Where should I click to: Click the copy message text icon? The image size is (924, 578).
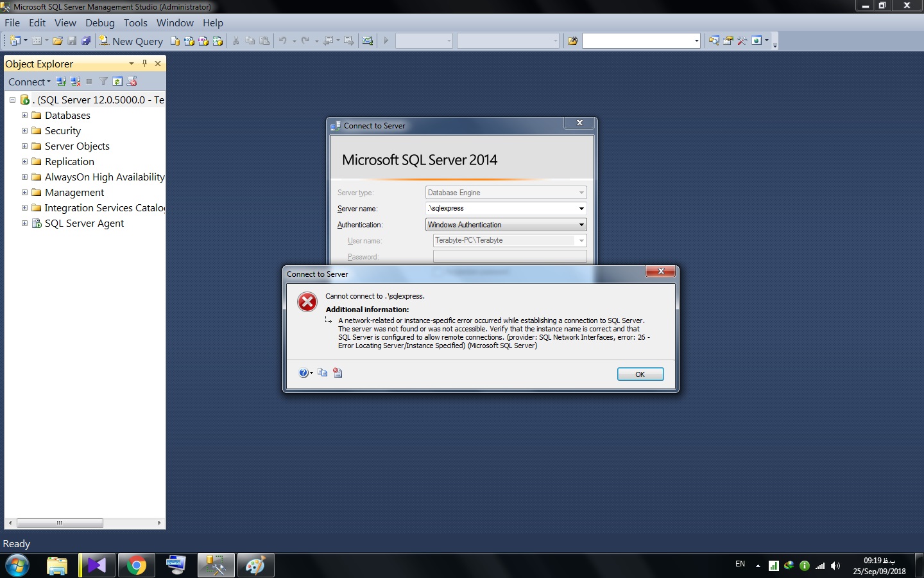tap(323, 372)
